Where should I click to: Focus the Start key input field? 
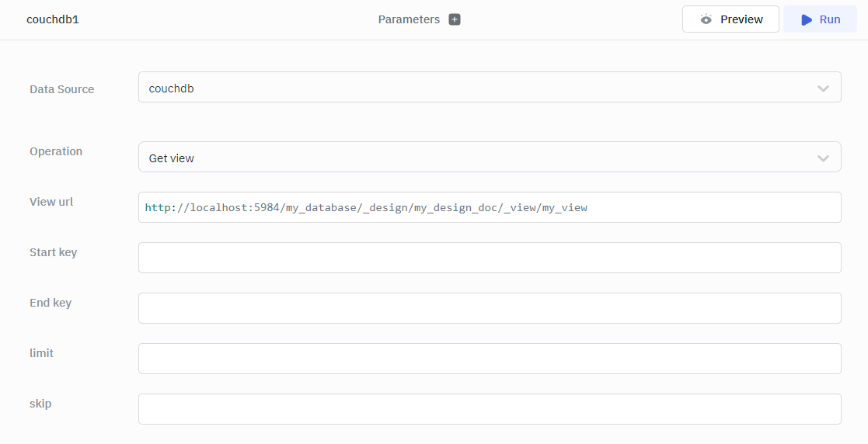(x=489, y=258)
